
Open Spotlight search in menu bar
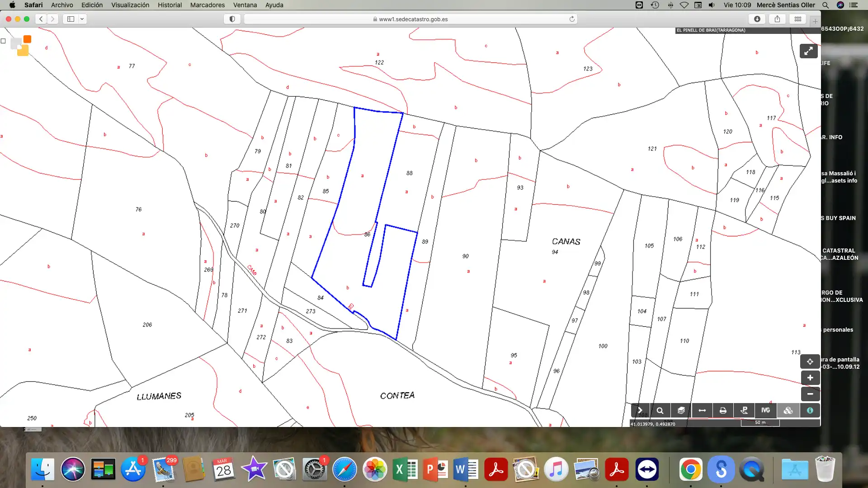pyautogui.click(x=826, y=5)
